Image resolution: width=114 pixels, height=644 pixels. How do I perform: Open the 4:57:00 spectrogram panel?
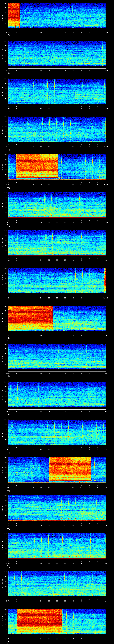tap(57, 204)
